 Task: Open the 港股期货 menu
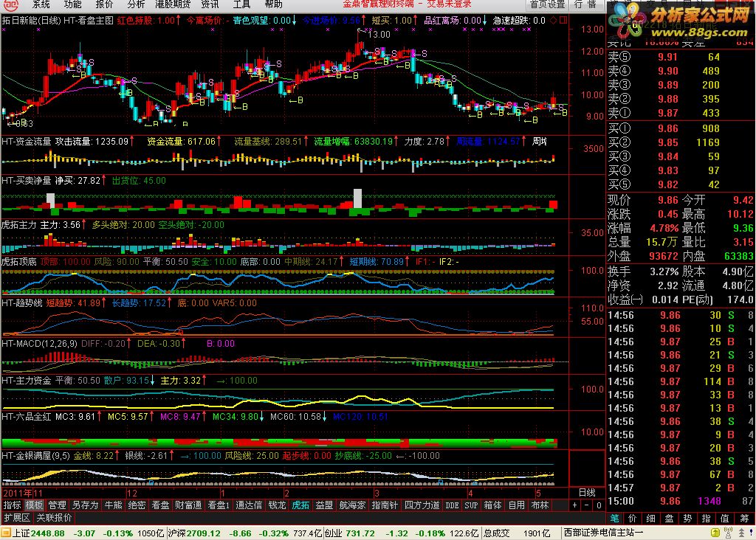[x=173, y=4]
